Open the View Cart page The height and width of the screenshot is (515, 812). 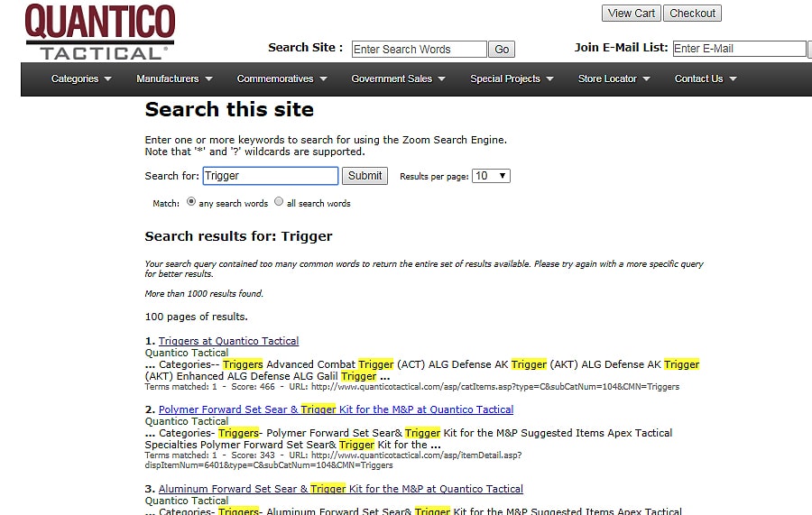(x=631, y=14)
